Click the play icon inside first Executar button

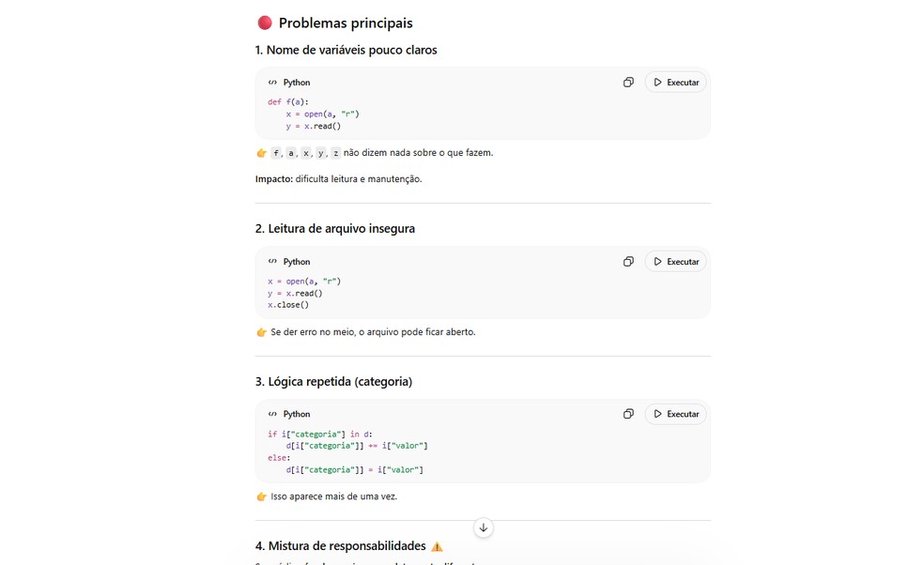click(658, 82)
